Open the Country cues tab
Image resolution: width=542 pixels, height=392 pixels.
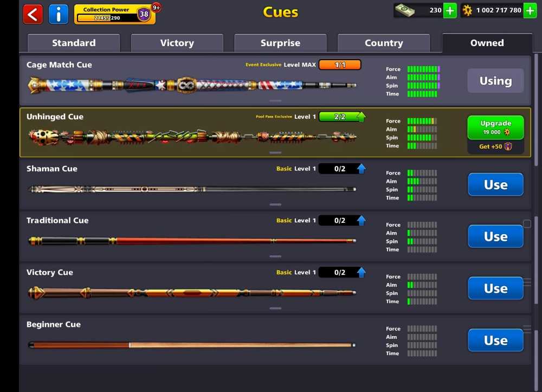click(x=384, y=43)
